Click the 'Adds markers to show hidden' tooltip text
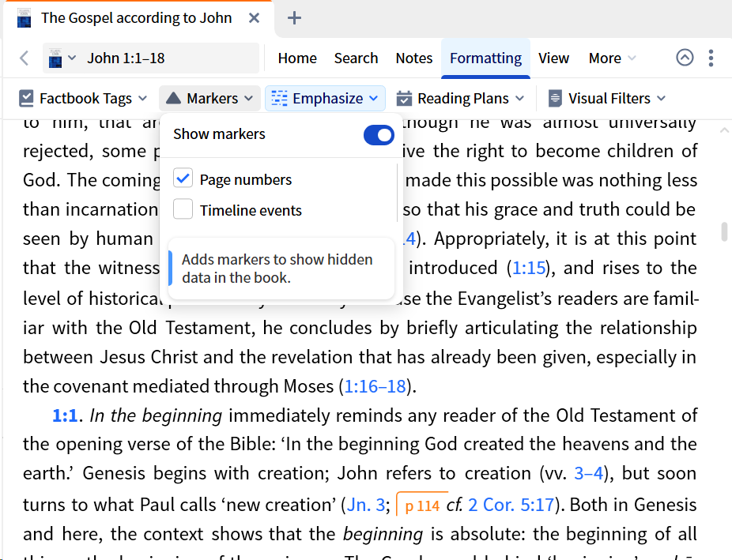Viewport: 732px width, 560px height. 277,259
